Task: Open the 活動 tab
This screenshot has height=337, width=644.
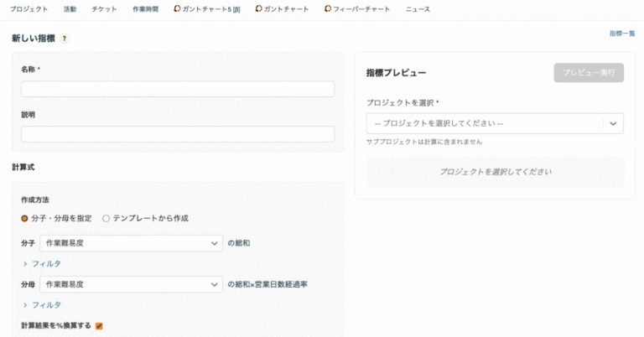Action: [x=70, y=9]
